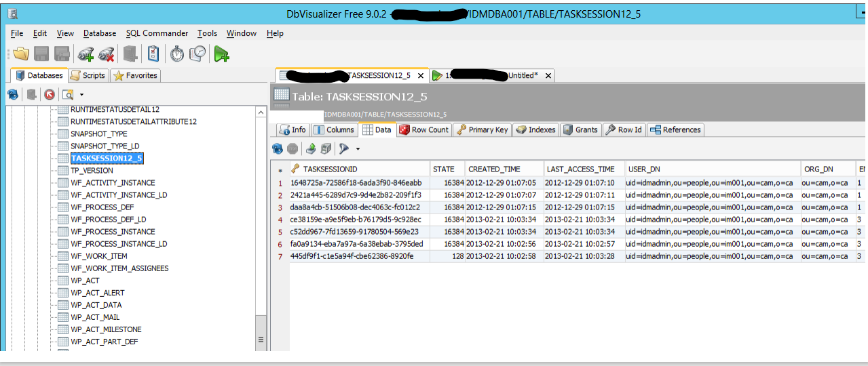Open the dropdown arrow next to the find icon
The image size is (868, 366).
pos(81,94)
